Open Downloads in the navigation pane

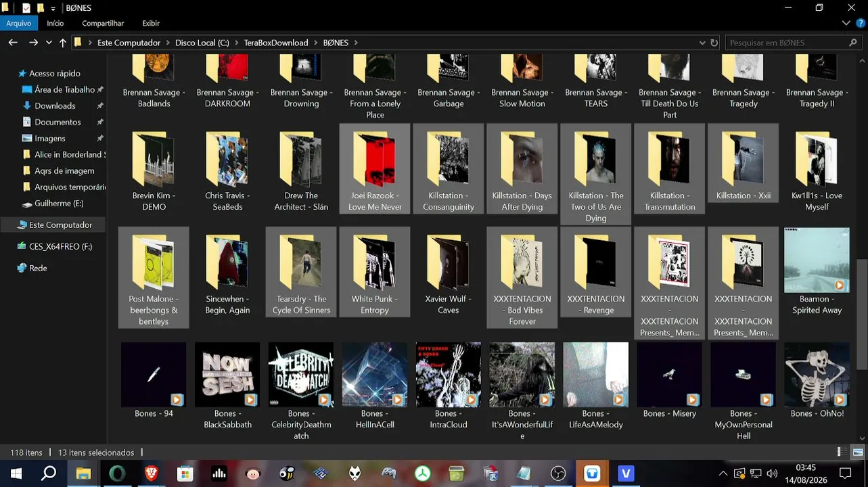coord(55,106)
